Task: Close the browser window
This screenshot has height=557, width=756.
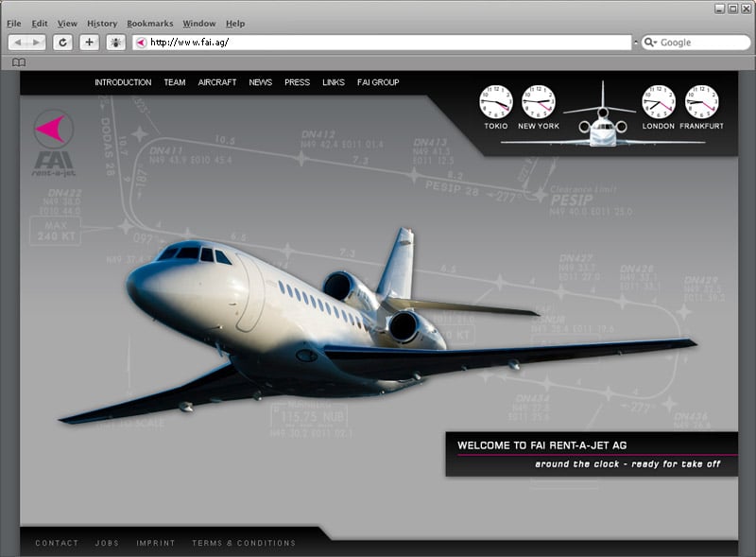Action: point(746,9)
